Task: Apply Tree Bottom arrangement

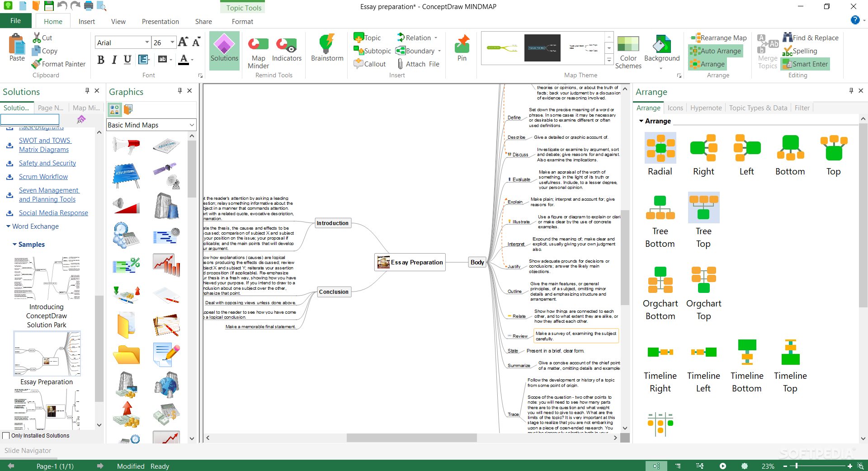Action: click(660, 221)
